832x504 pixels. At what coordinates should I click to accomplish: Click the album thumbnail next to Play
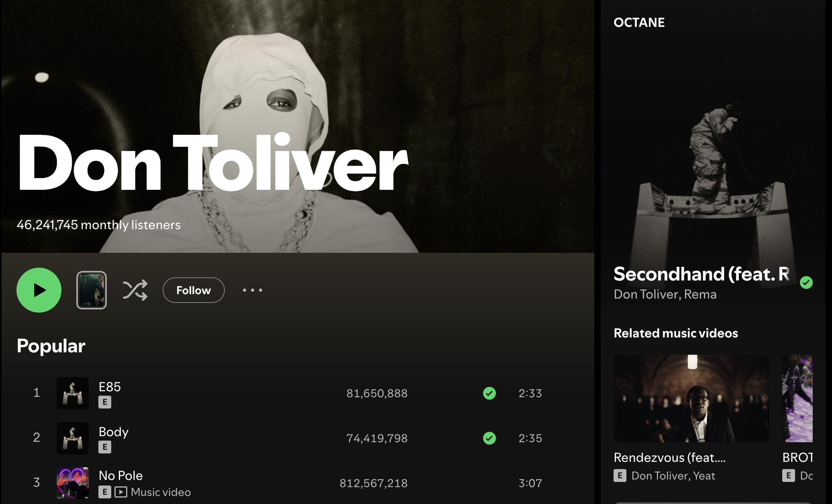[x=92, y=290]
